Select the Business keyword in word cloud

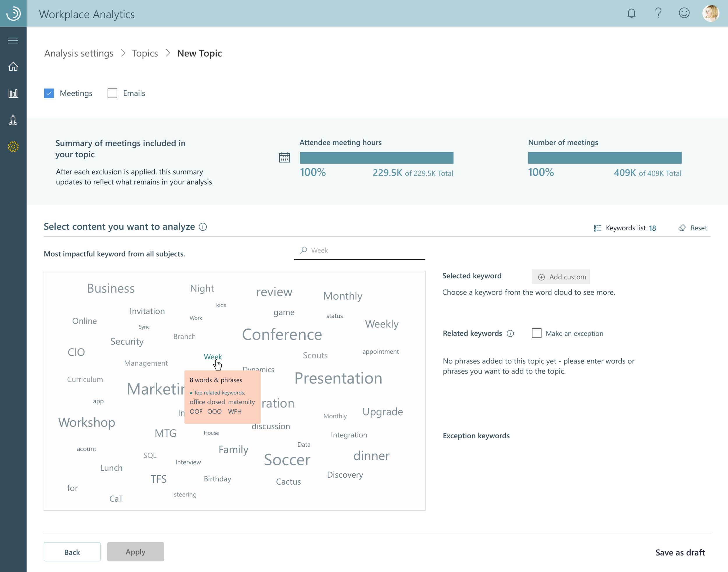(111, 288)
